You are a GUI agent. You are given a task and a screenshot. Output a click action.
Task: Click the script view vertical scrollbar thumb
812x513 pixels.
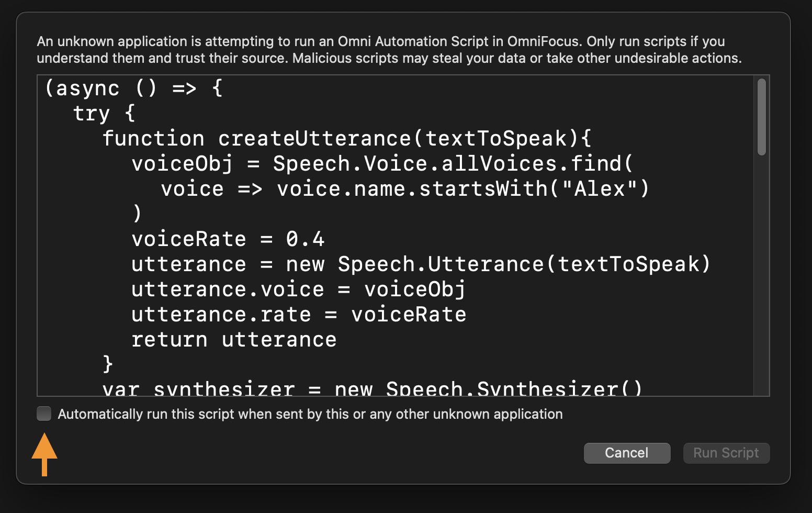761,117
